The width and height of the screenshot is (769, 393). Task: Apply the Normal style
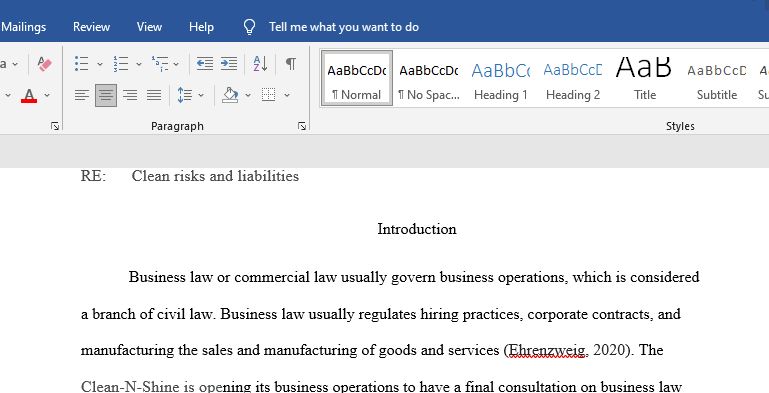[357, 79]
